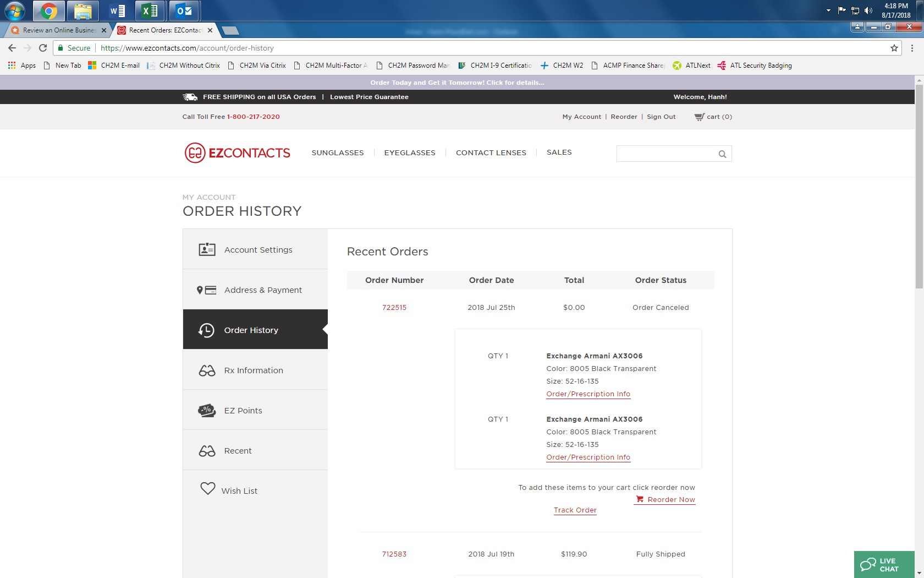Screen dimensions: 924x578
Task: Click the Wish List heart icon
Action: point(207,489)
